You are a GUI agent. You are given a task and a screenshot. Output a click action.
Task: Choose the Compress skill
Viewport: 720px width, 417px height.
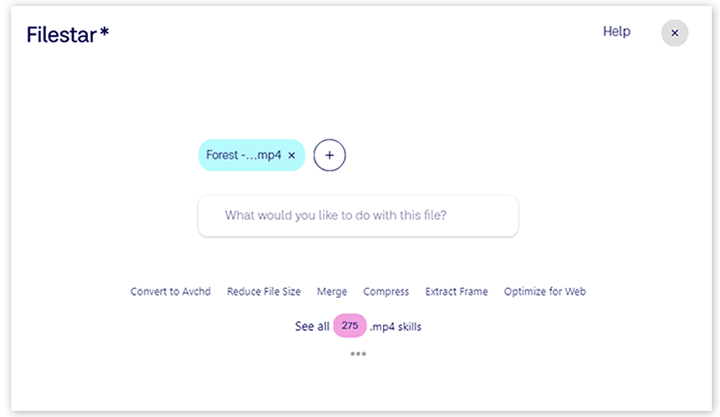click(x=386, y=292)
